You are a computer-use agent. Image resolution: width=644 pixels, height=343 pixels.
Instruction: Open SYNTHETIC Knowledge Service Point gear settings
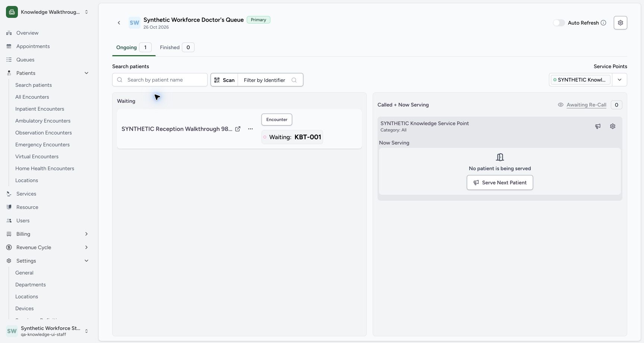pyautogui.click(x=613, y=127)
